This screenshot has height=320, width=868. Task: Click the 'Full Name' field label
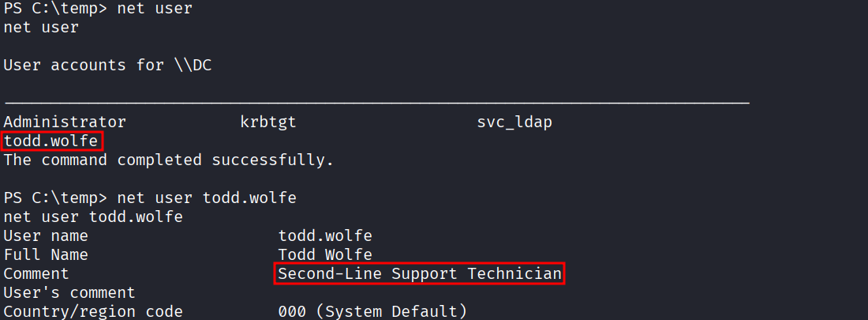(x=46, y=254)
